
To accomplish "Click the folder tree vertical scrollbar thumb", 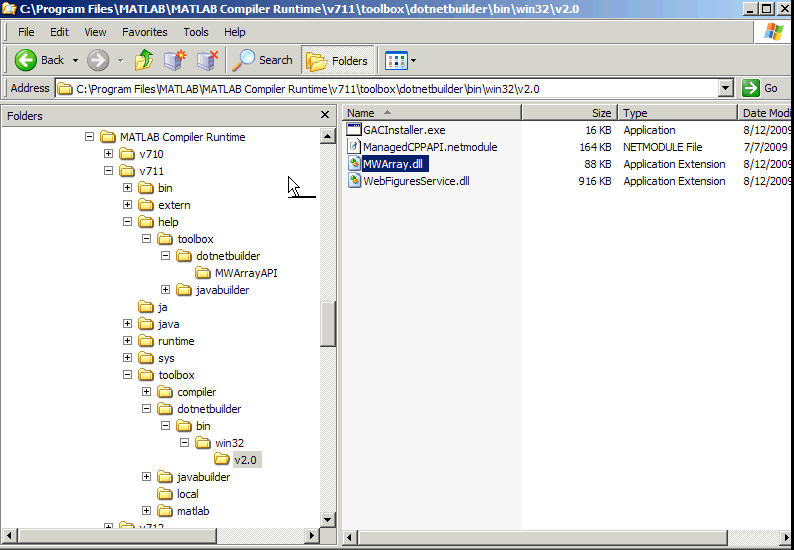I will point(328,324).
